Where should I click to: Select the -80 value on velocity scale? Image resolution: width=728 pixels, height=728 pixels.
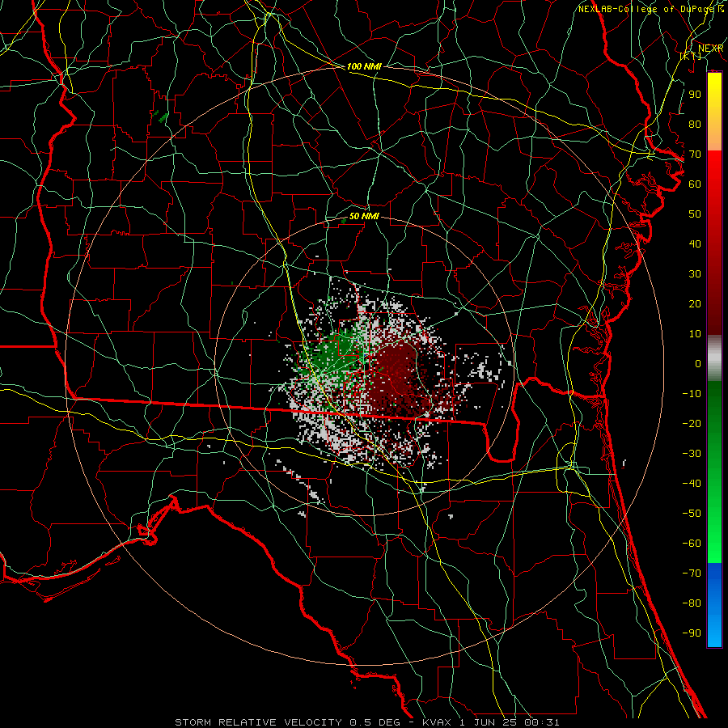(x=692, y=603)
